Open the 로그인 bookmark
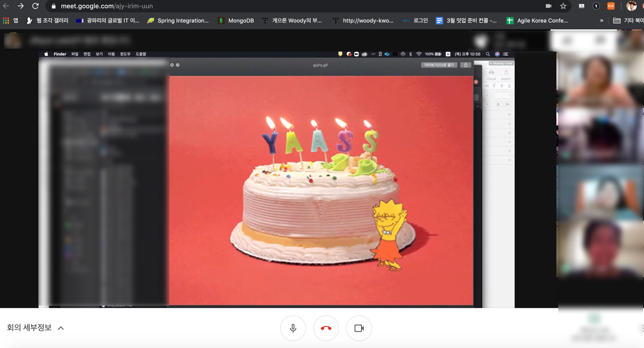Image resolution: width=644 pixels, height=348 pixels. (415, 20)
